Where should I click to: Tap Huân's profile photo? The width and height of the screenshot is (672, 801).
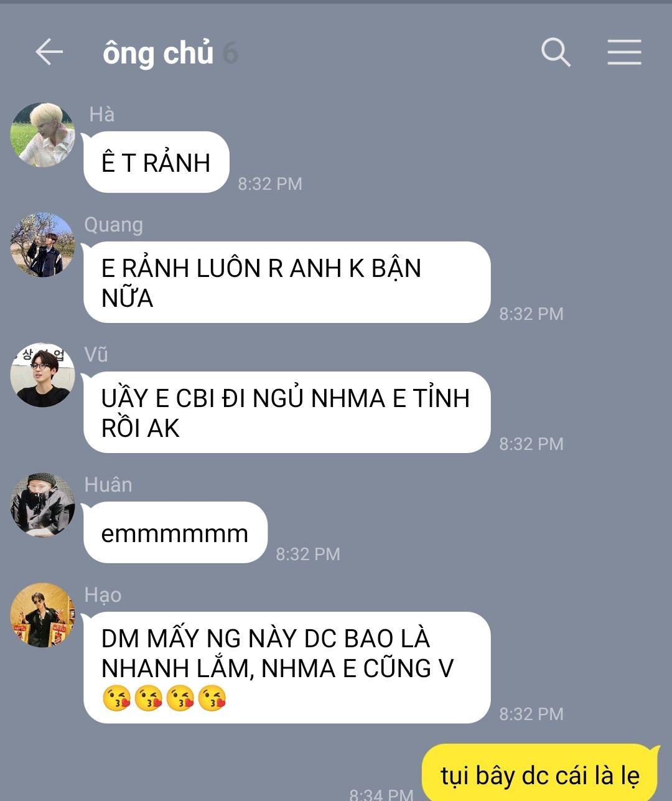pos(43,505)
